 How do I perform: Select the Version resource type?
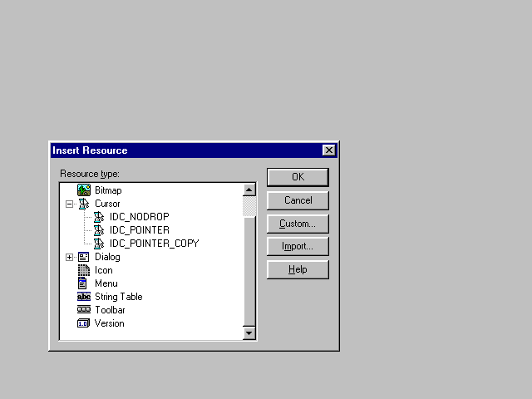tap(109, 323)
